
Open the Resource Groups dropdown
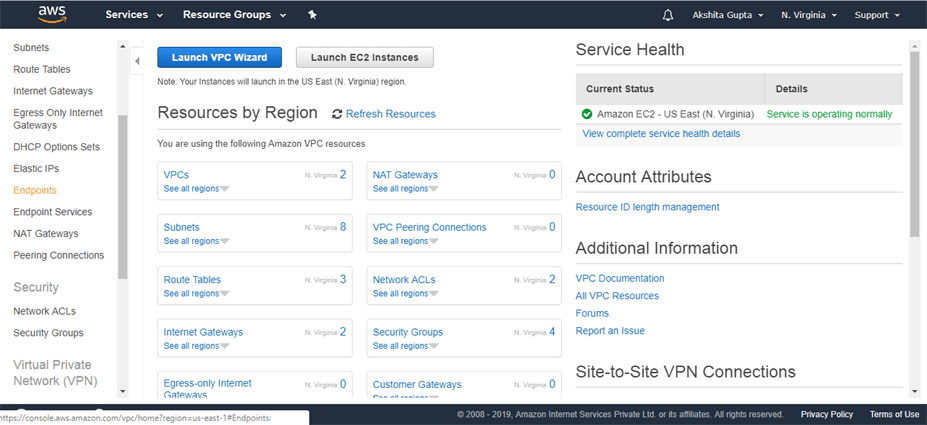[x=233, y=15]
